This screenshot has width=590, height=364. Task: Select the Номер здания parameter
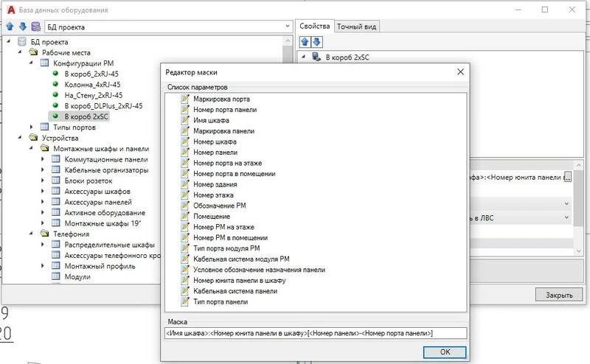pos(215,184)
